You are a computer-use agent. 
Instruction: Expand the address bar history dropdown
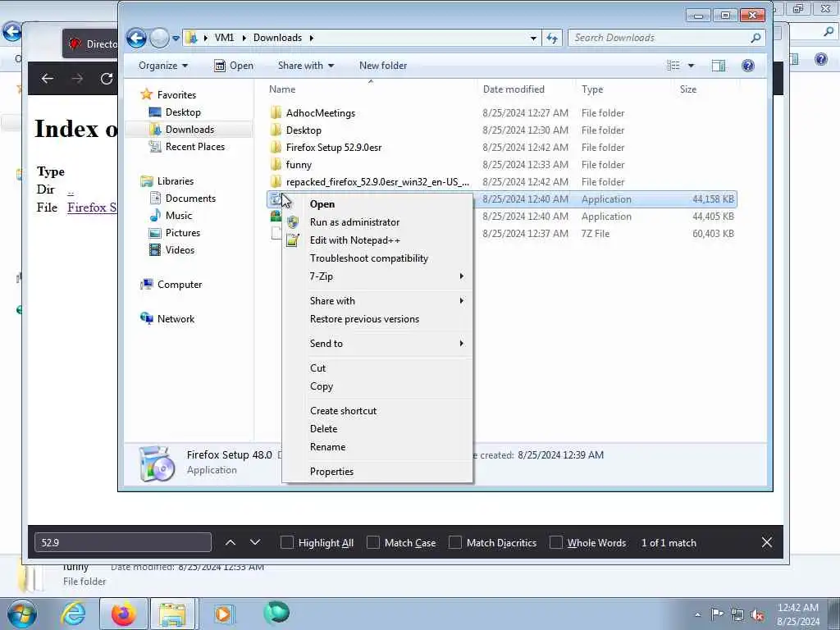pyautogui.click(x=533, y=38)
